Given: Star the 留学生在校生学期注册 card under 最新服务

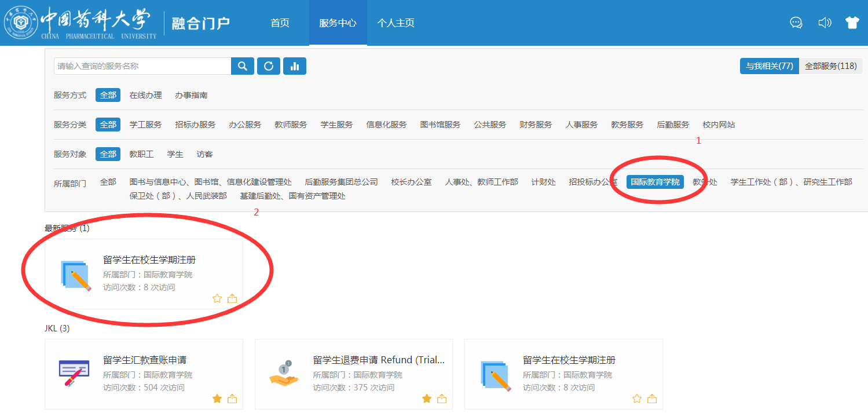Looking at the screenshot, I should [x=217, y=298].
